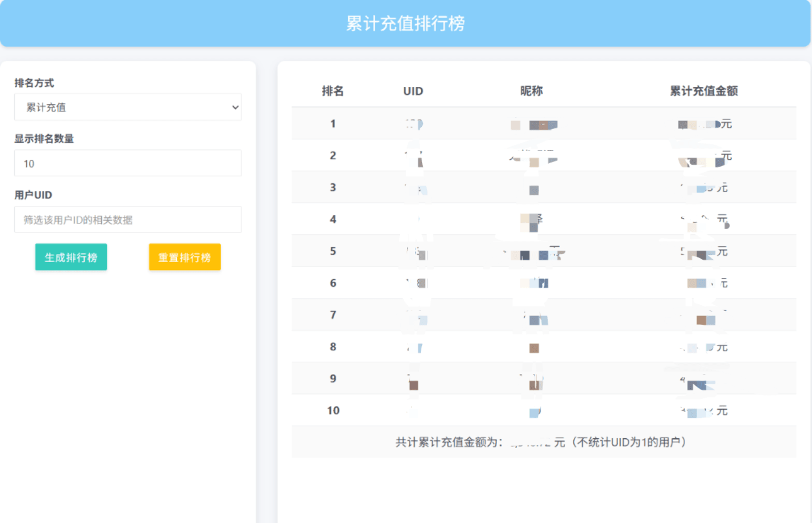Click the rank 4 row number
Image resolution: width=812 pixels, height=523 pixels.
pos(333,219)
